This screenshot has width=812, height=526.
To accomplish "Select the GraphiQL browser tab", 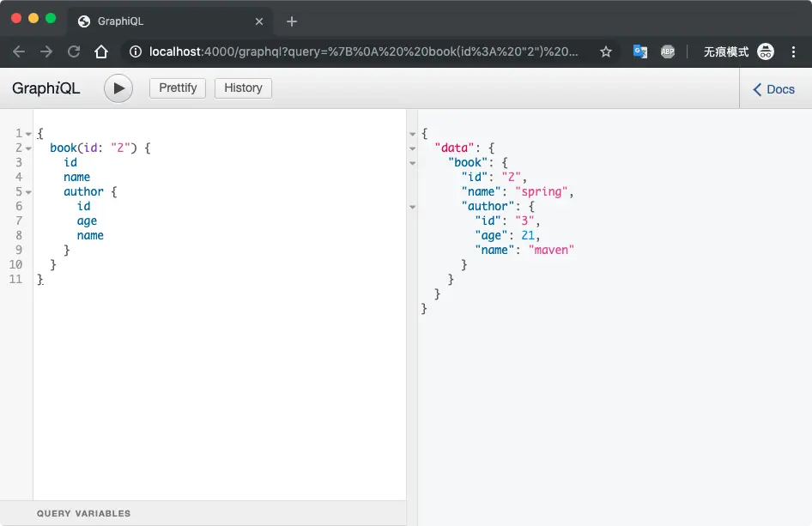I will pyautogui.click(x=170, y=21).
